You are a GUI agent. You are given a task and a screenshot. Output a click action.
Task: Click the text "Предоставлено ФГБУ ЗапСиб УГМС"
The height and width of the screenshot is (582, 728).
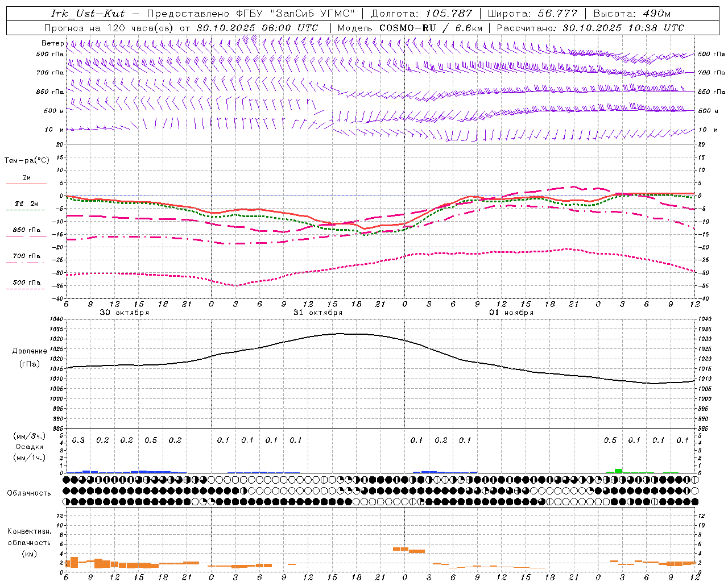[251, 14]
